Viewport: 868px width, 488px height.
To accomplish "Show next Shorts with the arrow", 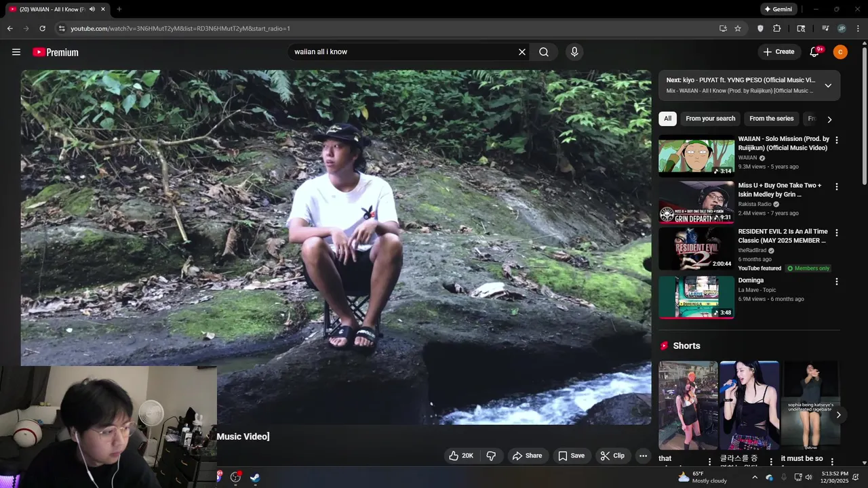I will [x=839, y=415].
